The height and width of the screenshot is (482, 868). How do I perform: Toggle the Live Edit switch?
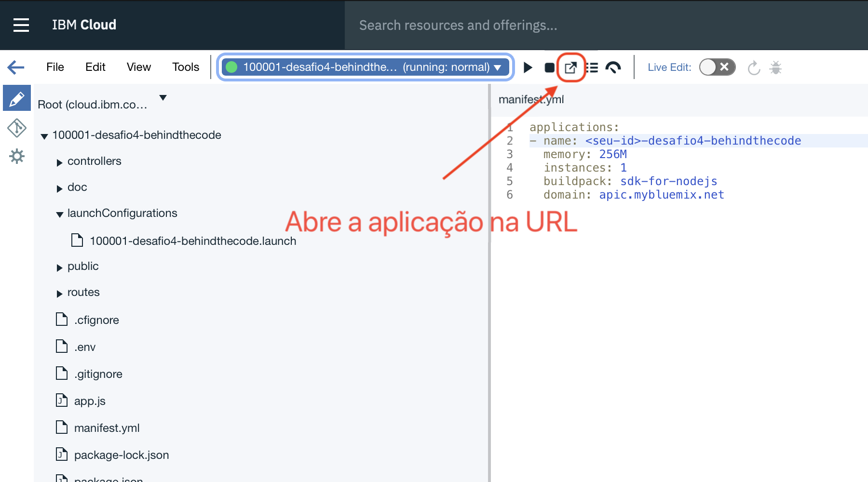pos(718,67)
